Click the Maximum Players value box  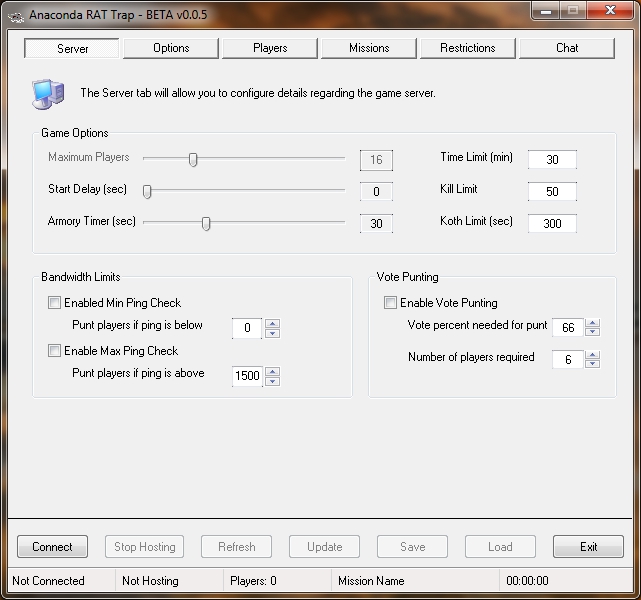coord(376,160)
